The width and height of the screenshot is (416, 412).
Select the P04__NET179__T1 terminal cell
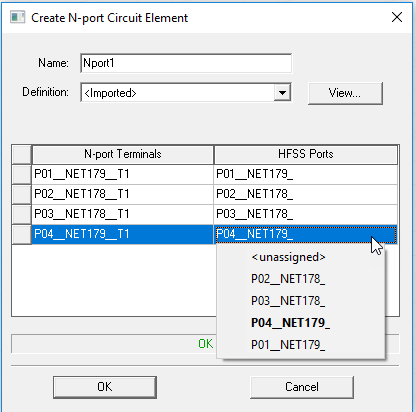[123, 234]
